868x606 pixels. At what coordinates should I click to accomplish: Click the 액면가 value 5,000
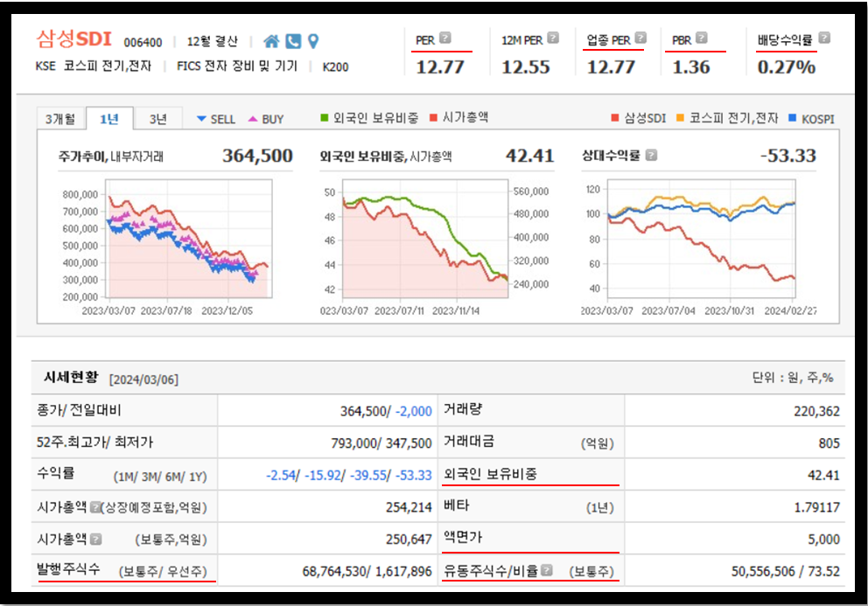823,539
